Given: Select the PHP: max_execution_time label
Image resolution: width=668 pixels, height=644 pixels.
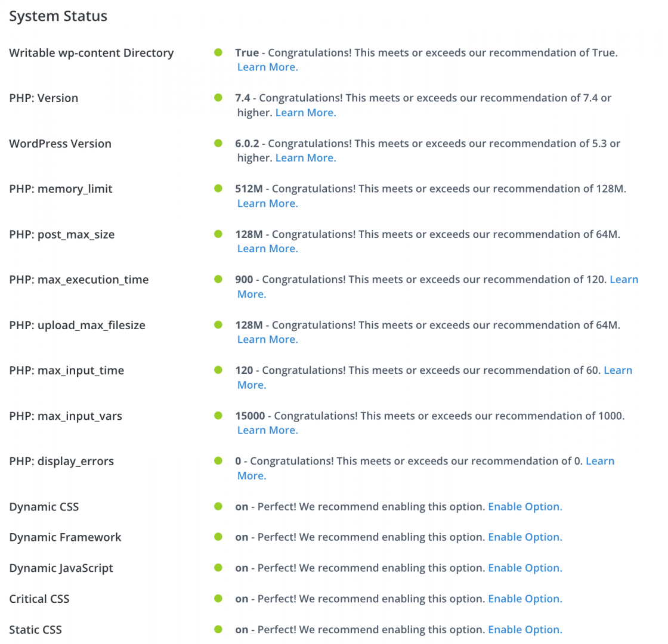Looking at the screenshot, I should point(79,280).
